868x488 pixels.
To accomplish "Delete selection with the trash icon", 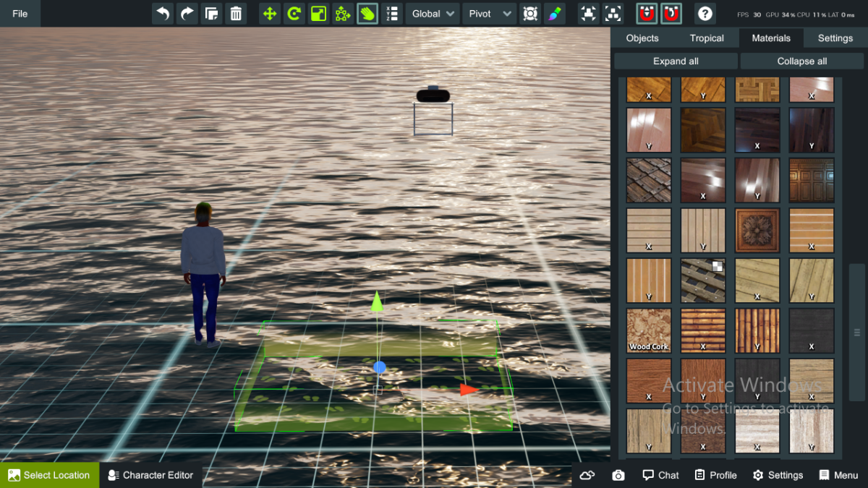I will (236, 14).
